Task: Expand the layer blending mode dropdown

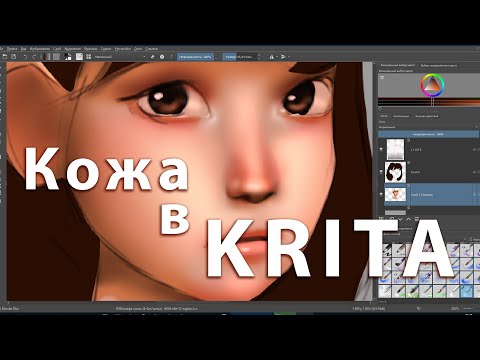Action: 428,127
